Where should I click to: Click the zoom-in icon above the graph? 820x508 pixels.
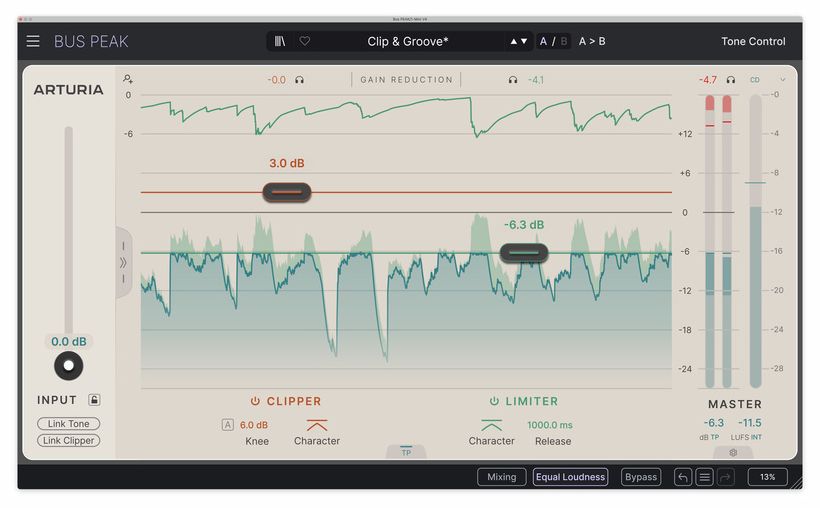[128, 79]
